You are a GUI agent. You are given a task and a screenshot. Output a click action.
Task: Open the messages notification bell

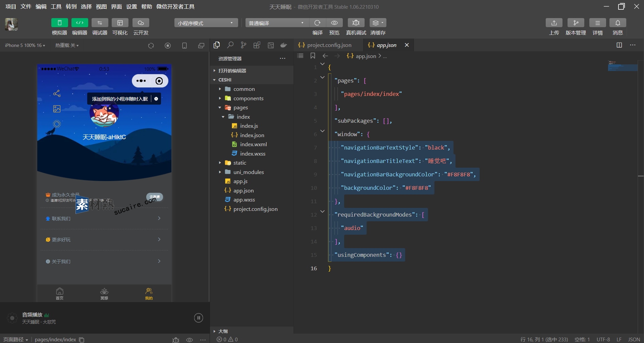tap(618, 23)
